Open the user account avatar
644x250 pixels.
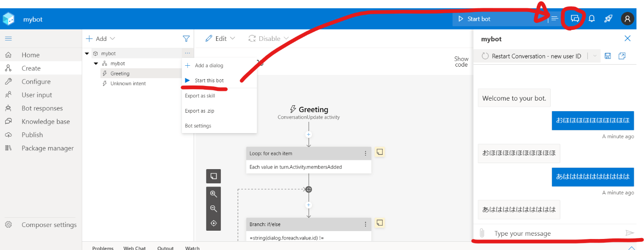627,19
